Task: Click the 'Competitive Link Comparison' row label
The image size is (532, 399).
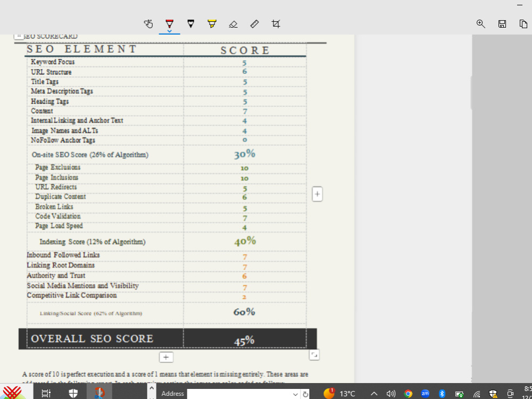Action: (x=72, y=295)
